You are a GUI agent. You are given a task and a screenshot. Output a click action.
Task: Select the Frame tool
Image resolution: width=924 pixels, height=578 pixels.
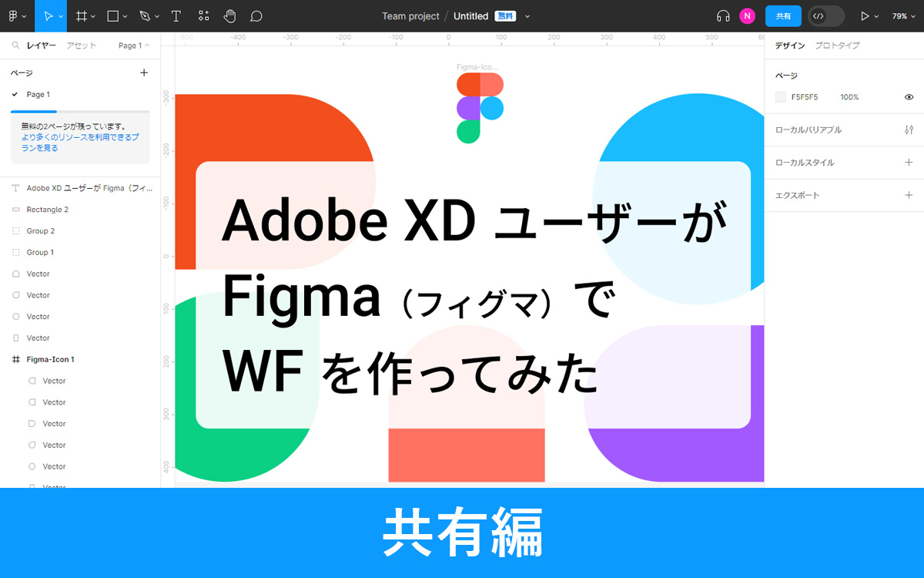tap(80, 15)
